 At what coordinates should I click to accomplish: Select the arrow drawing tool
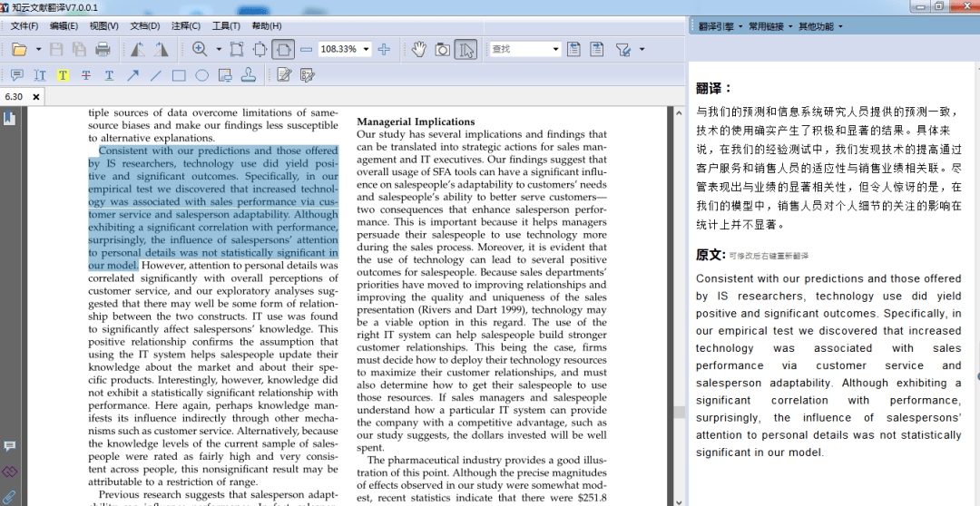click(132, 75)
